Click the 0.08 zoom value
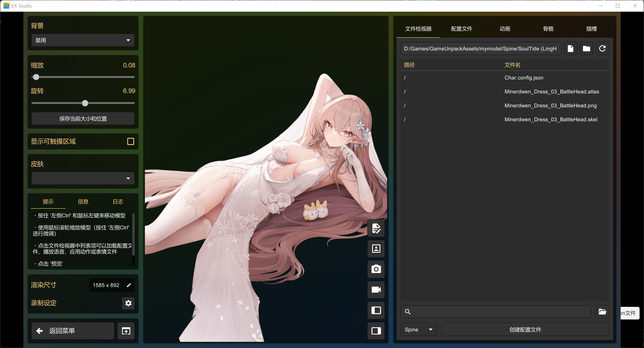 (x=129, y=66)
